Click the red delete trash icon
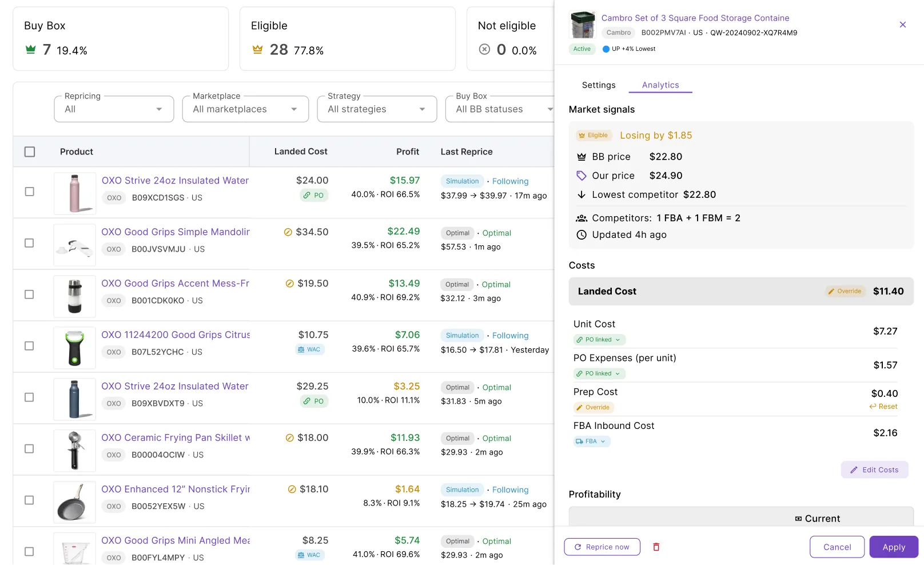924x565 pixels. [x=656, y=547]
